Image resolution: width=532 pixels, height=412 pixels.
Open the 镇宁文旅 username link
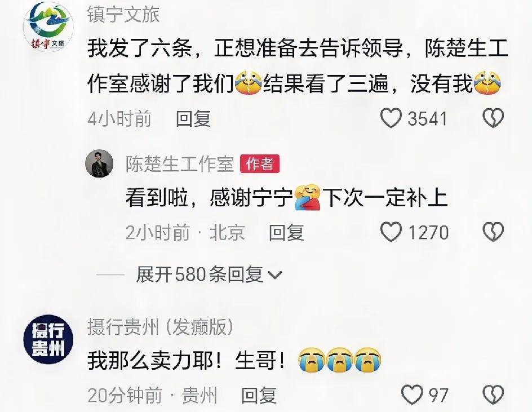[x=123, y=14]
